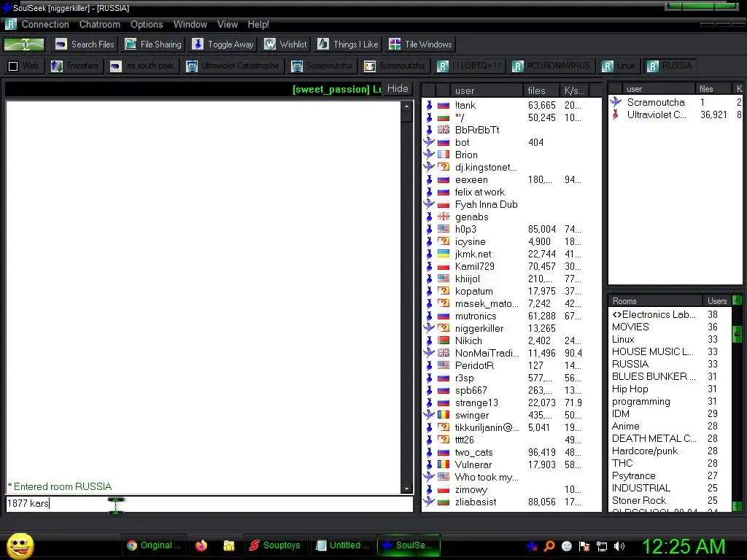Click the File Sharing folder icon
This screenshot has height=560, width=747.
click(x=131, y=44)
